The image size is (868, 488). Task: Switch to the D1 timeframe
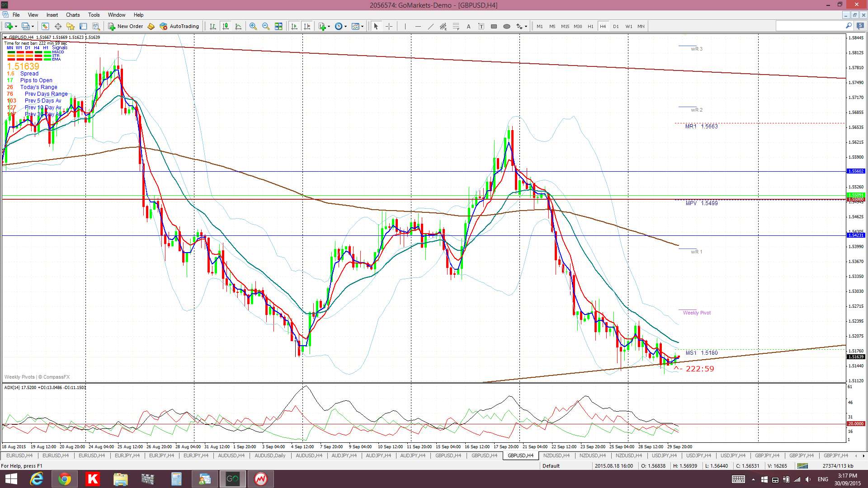pos(616,26)
